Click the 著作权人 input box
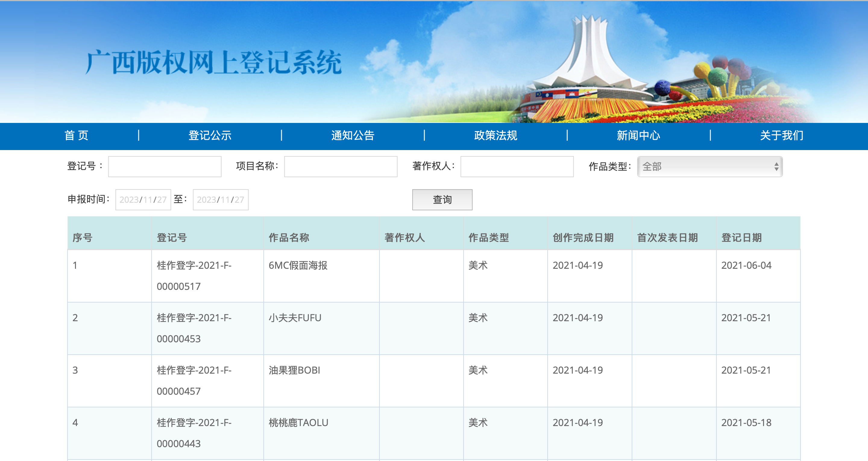Image resolution: width=868 pixels, height=461 pixels. 517,166
